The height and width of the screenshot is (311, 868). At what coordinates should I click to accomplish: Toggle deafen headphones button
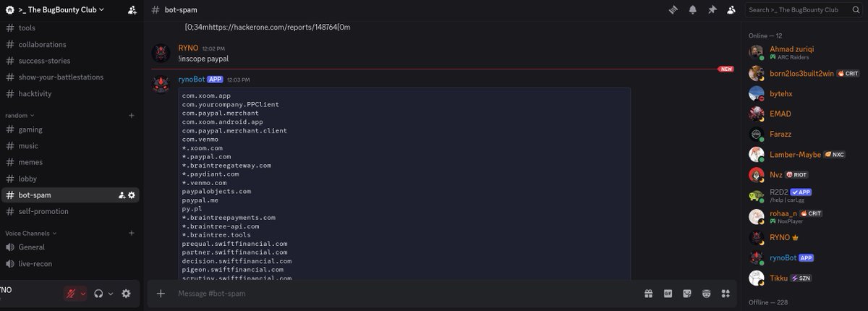click(x=98, y=293)
